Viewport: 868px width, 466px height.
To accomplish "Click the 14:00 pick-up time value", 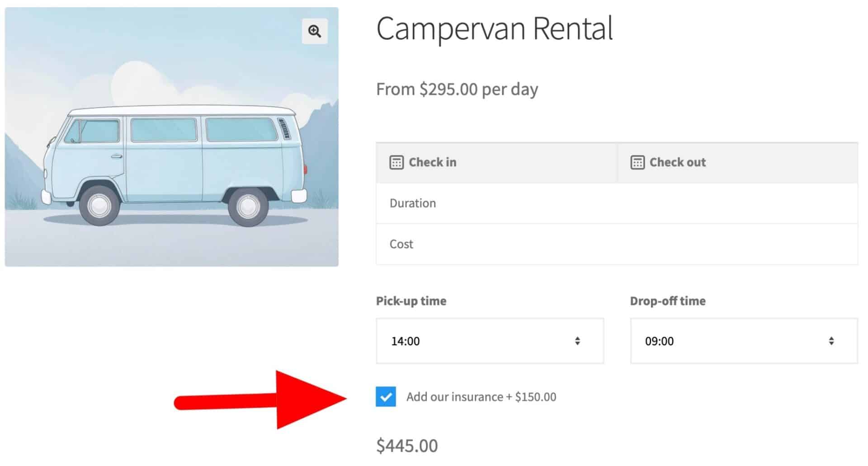I will coord(406,341).
